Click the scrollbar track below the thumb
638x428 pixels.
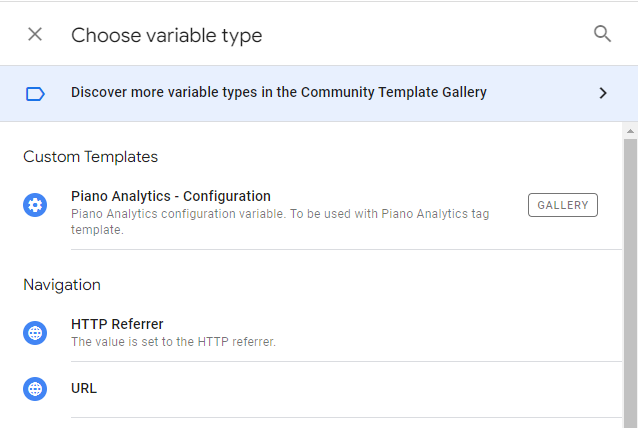630,422
